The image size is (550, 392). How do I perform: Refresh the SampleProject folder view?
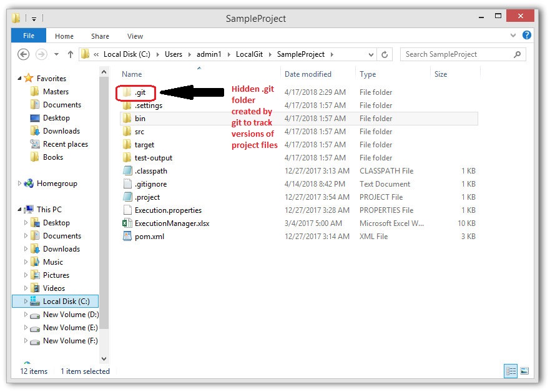click(385, 54)
